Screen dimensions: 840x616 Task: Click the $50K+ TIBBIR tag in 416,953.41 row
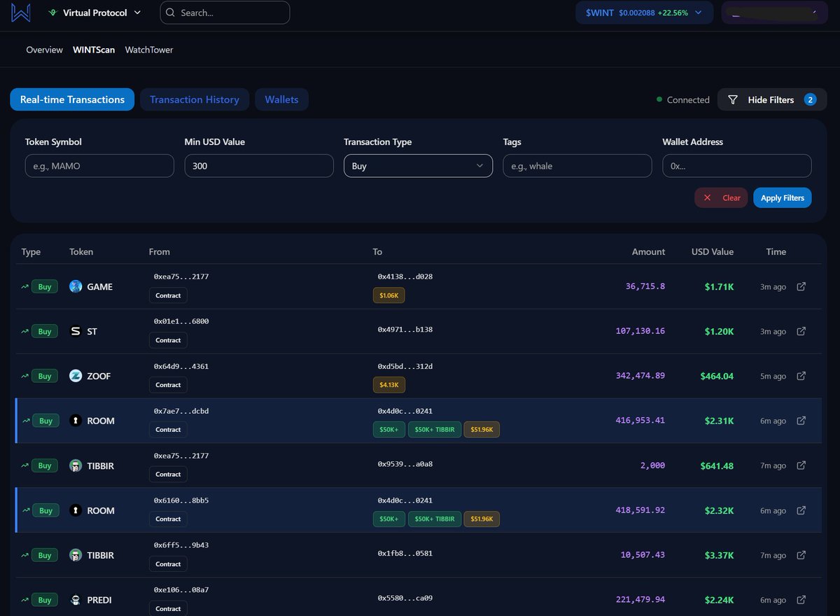point(435,430)
